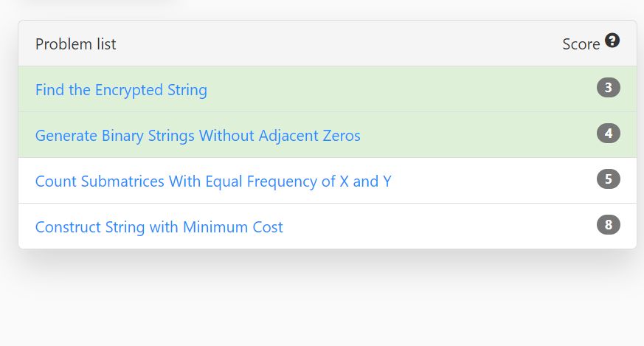Click the score badge showing 5
This screenshot has height=346, width=644.
coord(609,179)
